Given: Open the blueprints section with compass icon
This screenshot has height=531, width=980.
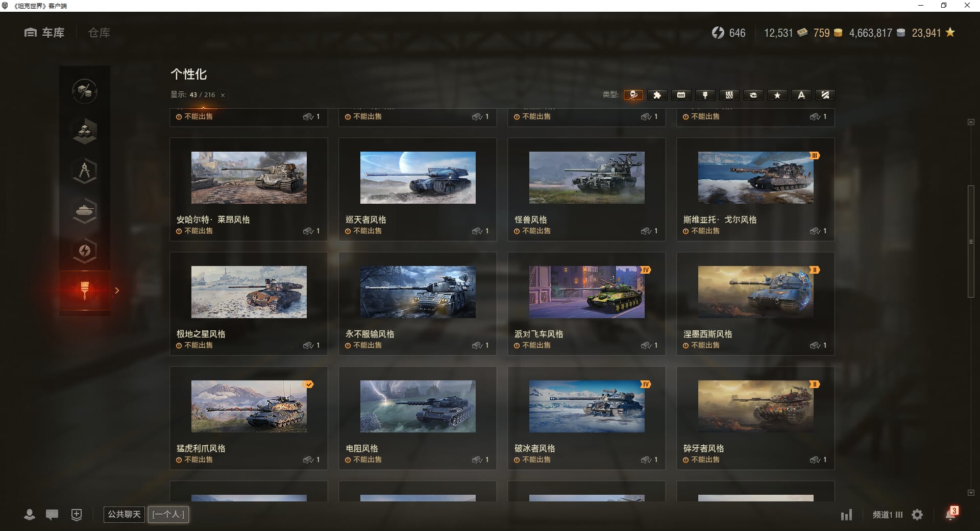Looking at the screenshot, I should pyautogui.click(x=85, y=171).
